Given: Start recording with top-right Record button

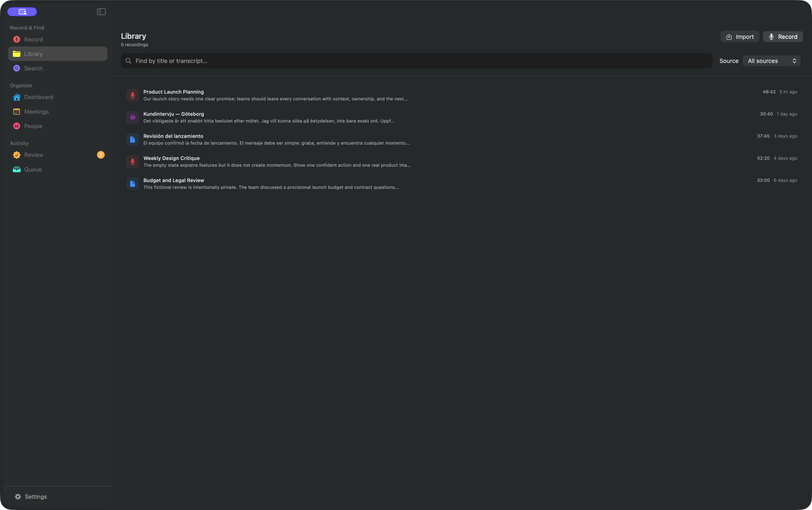Looking at the screenshot, I should (783, 37).
